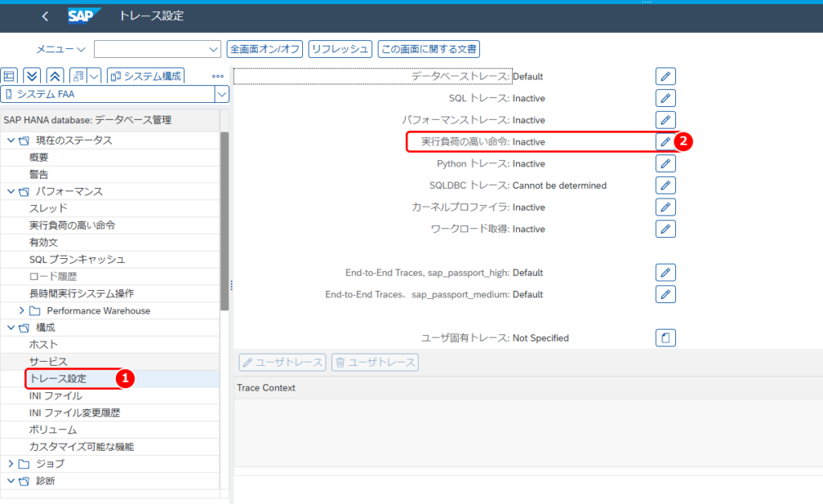This screenshot has height=504, width=823.
Task: Edit the データベーストレース setting
Action: point(665,76)
